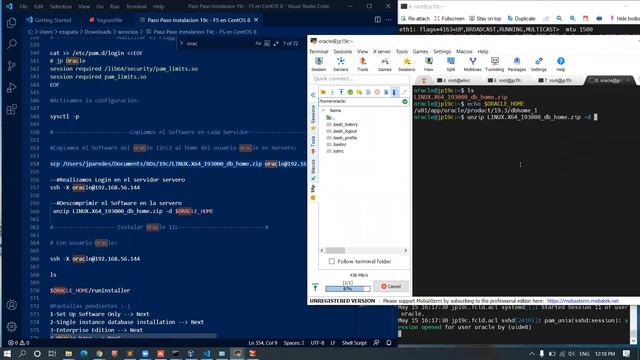Open VS Code notifications bell
Screen dimensions: 640x360
tap(389, 343)
